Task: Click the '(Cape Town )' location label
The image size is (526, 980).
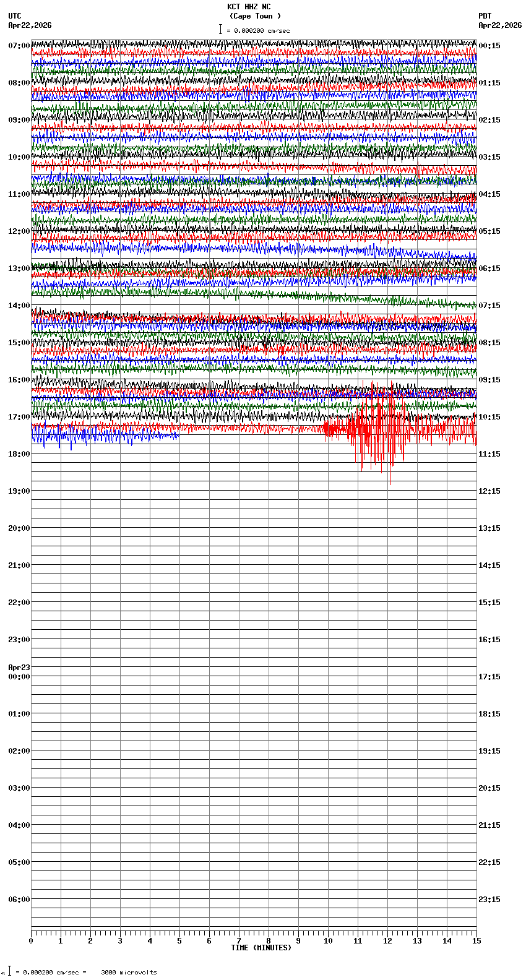Action: tap(255, 16)
